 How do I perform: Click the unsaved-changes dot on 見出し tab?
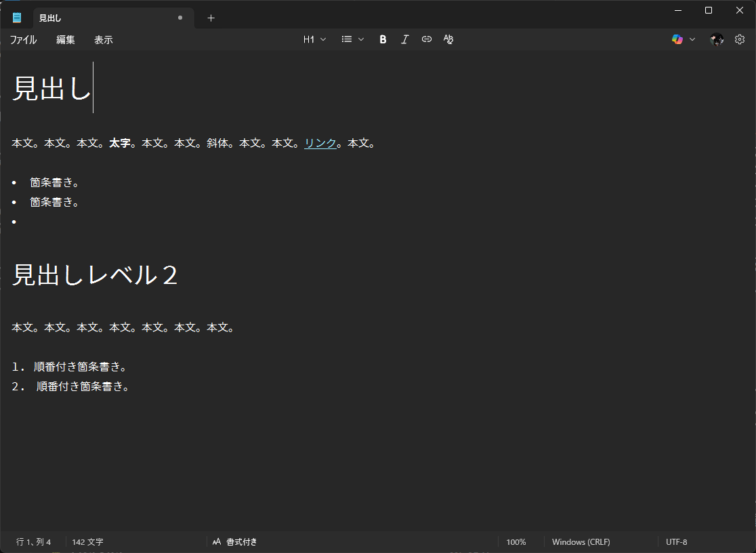click(180, 18)
